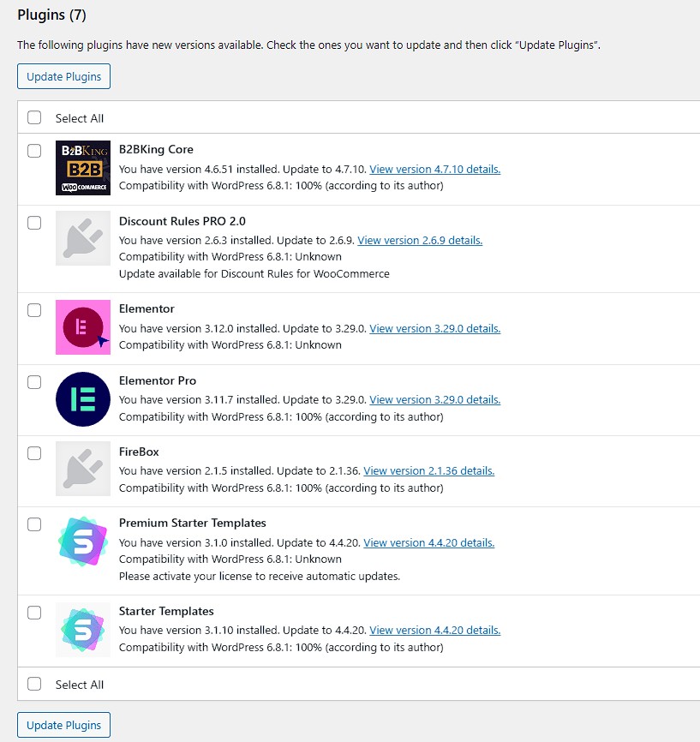Click the B2BKing Core plugin icon
Viewport: 700px width, 742px height.
click(x=83, y=168)
